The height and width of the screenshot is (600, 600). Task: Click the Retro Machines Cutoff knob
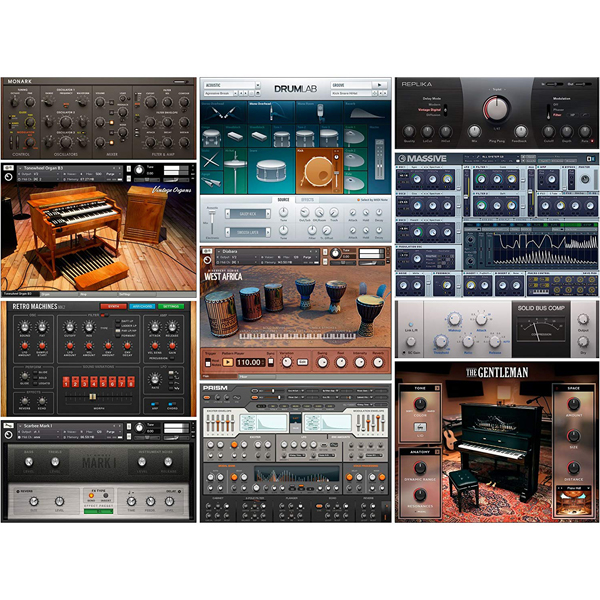[70, 327]
